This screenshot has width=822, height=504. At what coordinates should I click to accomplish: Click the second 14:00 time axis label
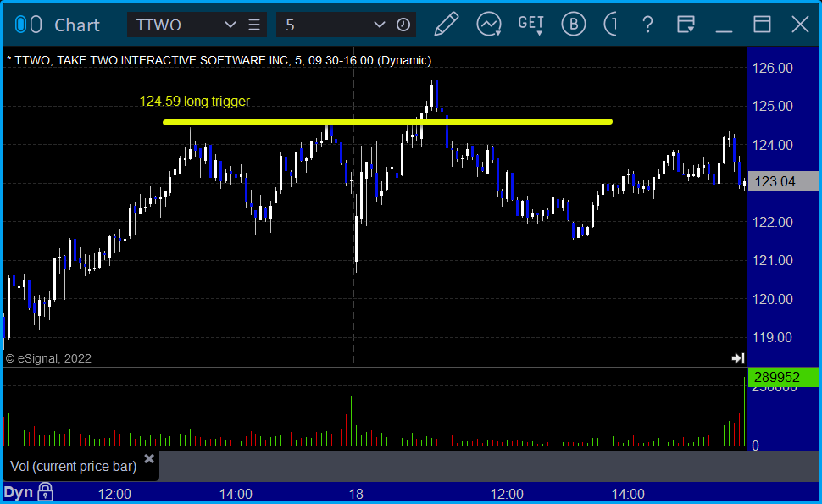click(x=628, y=494)
